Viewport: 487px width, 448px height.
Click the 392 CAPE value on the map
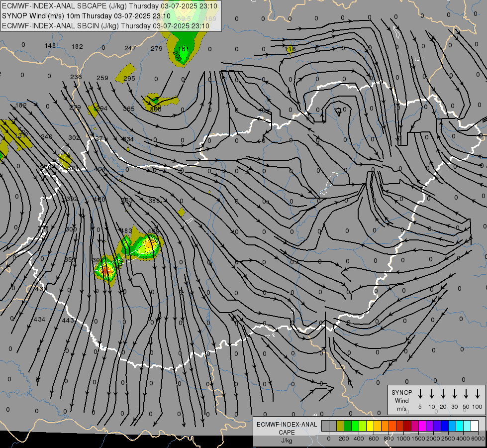[72, 199]
